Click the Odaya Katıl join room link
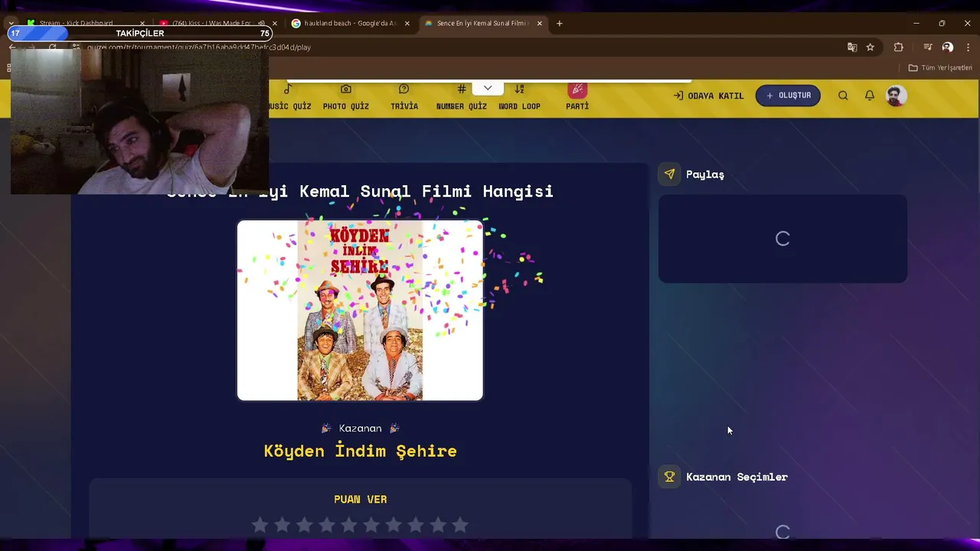Image resolution: width=980 pixels, height=551 pixels. point(708,96)
